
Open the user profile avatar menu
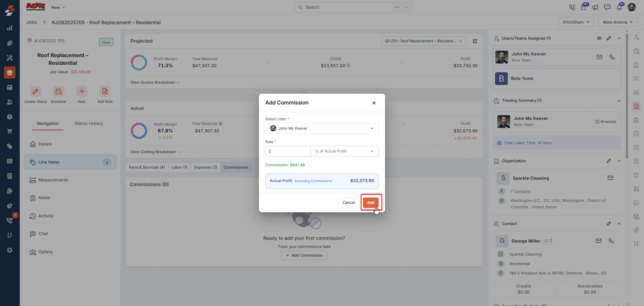tap(632, 7)
